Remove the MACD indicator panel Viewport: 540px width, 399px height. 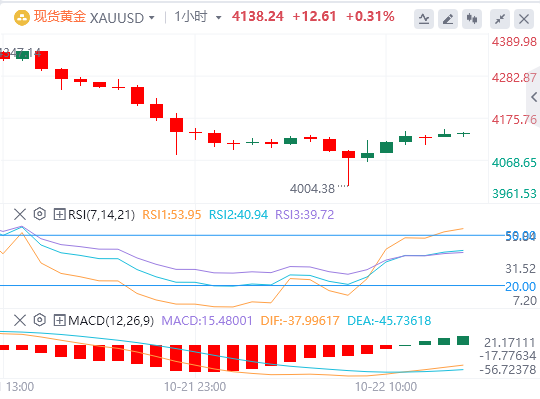[20, 320]
